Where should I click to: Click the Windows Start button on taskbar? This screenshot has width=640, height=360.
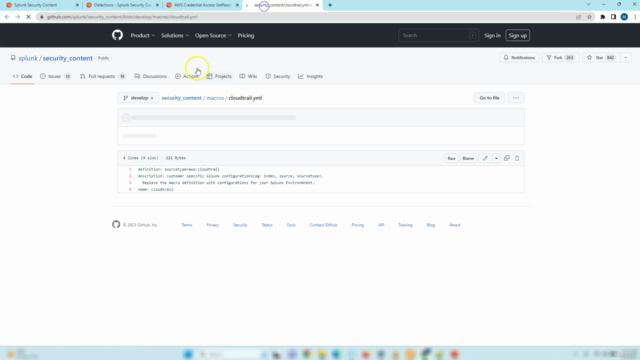click(188, 354)
